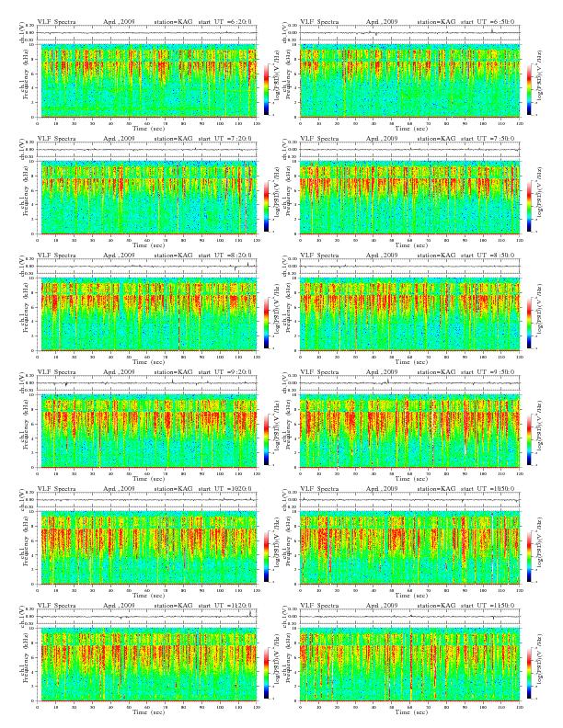Click the waveform trace above the 11:50:0 spectrogram

(409, 617)
